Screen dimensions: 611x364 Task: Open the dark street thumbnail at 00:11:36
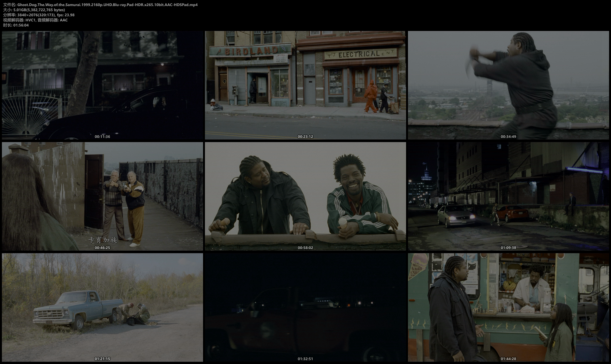click(102, 85)
